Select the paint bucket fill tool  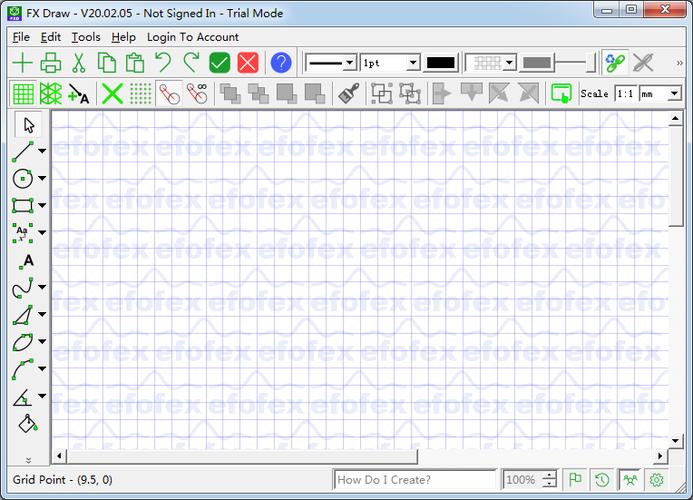pos(27,423)
